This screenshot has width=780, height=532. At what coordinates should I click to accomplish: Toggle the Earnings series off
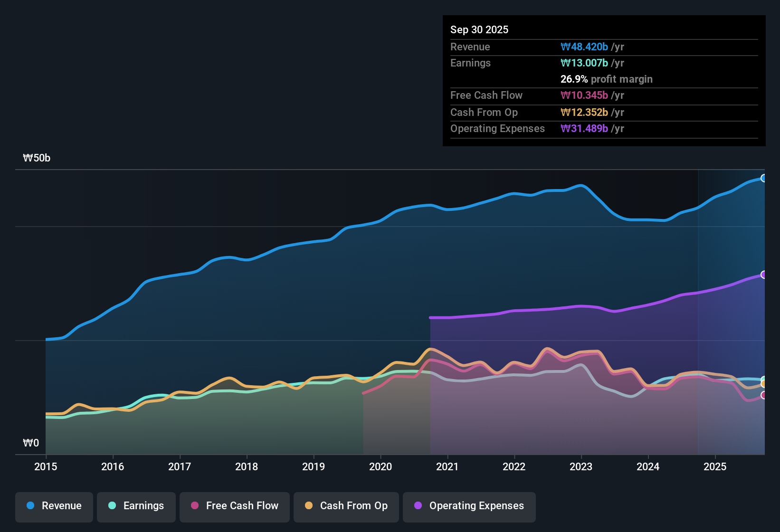tap(136, 506)
